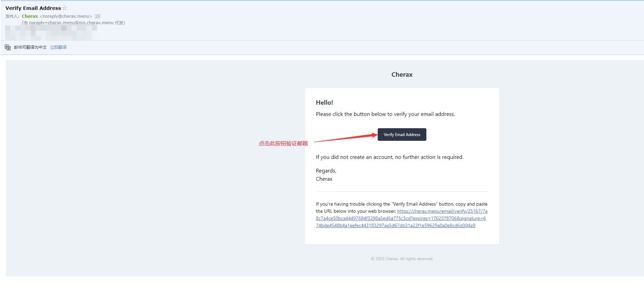644x283 pixels.
Task: Click the Regards closing line
Action: coord(326,171)
